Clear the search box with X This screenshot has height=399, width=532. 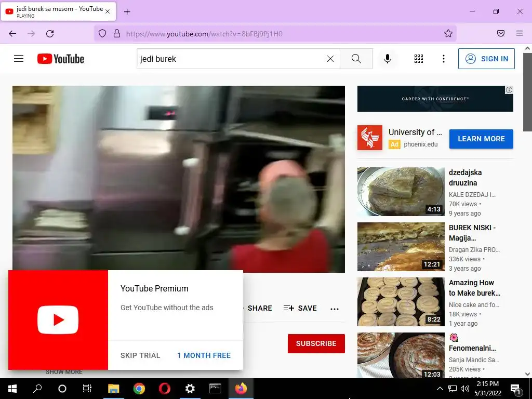click(330, 59)
